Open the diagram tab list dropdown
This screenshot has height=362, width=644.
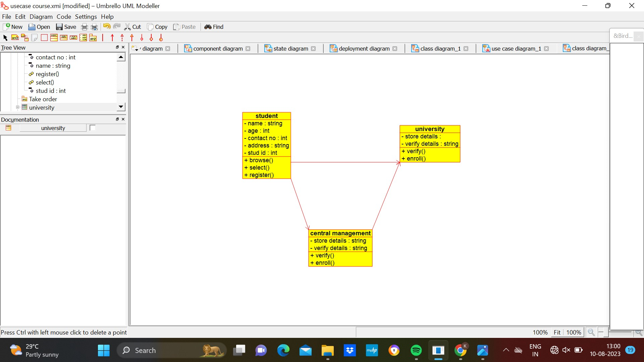tap(135, 49)
